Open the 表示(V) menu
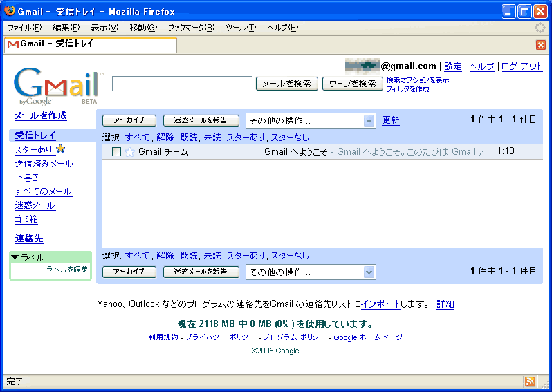The image size is (552, 392). (x=104, y=28)
